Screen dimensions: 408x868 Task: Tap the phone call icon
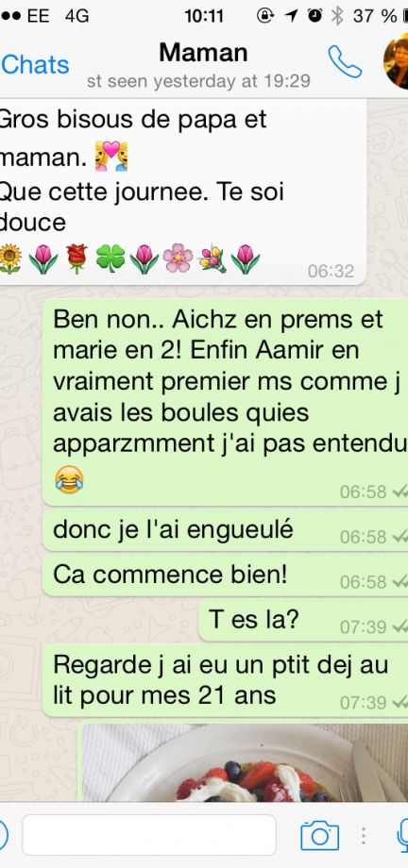(344, 61)
